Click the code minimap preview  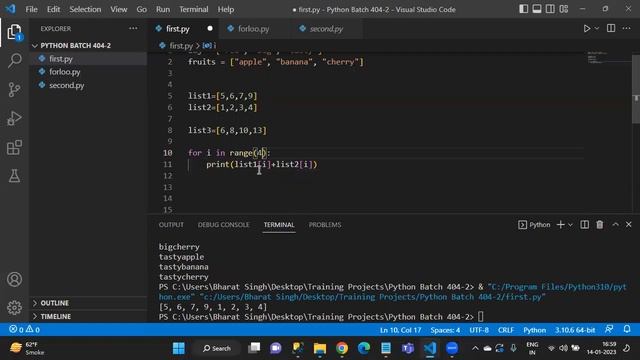[598, 58]
